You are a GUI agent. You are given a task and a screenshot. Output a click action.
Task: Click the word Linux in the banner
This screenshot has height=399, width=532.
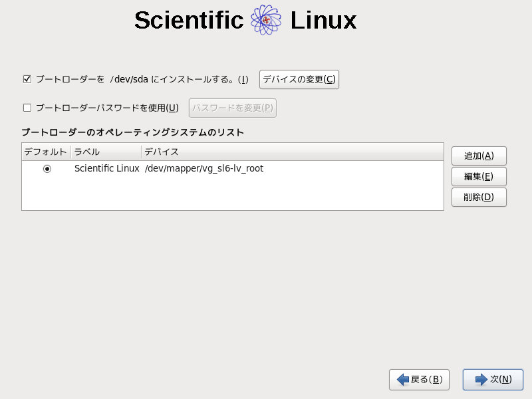323,21
